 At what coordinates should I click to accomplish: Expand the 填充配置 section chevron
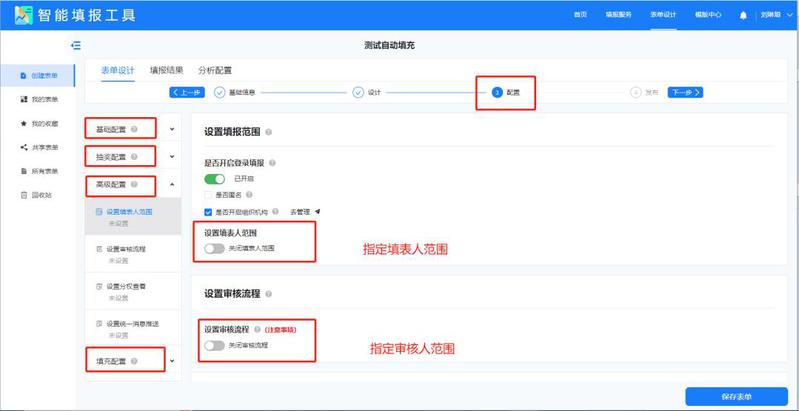(172, 360)
